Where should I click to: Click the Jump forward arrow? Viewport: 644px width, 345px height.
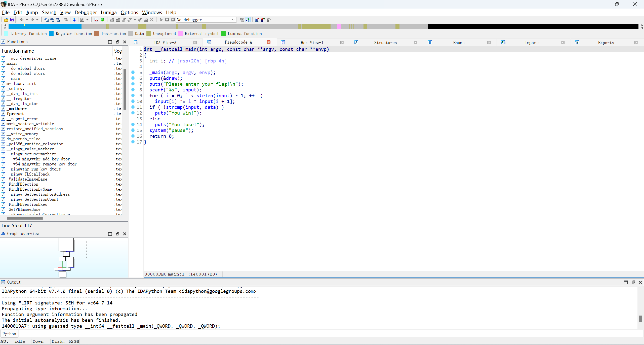tap(32, 20)
